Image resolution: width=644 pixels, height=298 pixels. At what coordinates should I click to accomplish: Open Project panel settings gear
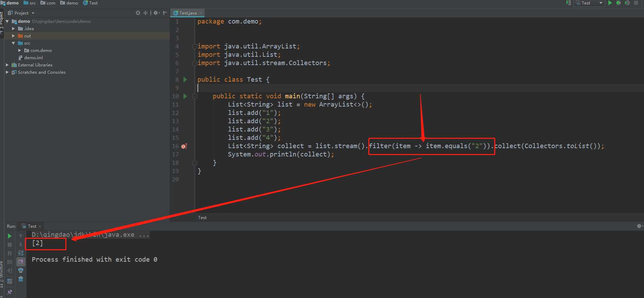(x=156, y=13)
